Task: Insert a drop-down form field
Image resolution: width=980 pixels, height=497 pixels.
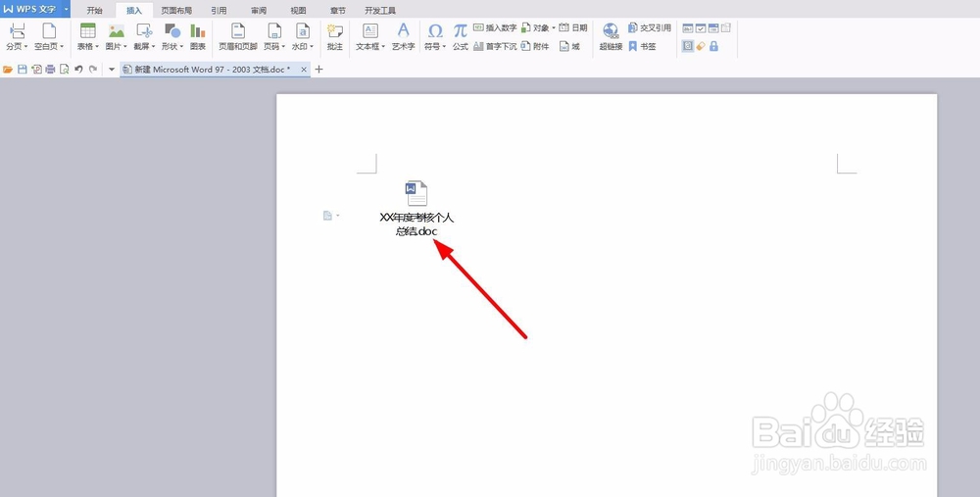Action: (x=713, y=28)
